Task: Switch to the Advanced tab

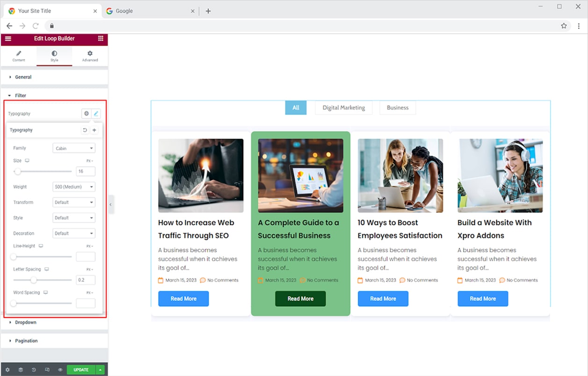Action: click(90, 56)
